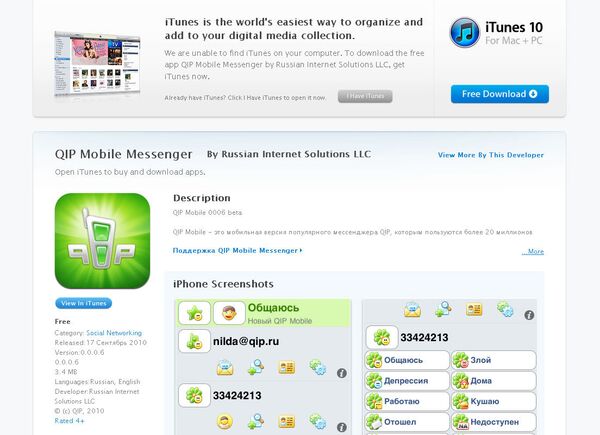The width and height of the screenshot is (600, 435).
Task: Click the iTunes 10 music note logo
Action: pyautogui.click(x=465, y=33)
